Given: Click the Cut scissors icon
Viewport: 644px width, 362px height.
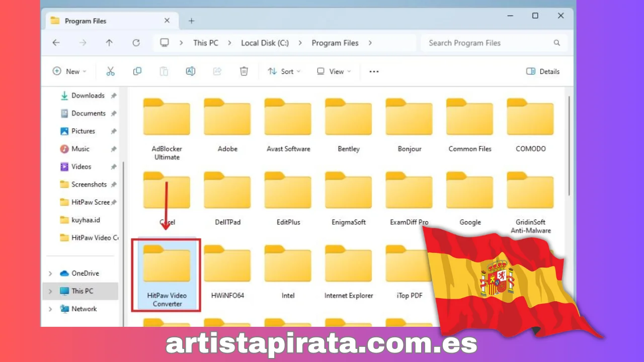Looking at the screenshot, I should click(111, 71).
